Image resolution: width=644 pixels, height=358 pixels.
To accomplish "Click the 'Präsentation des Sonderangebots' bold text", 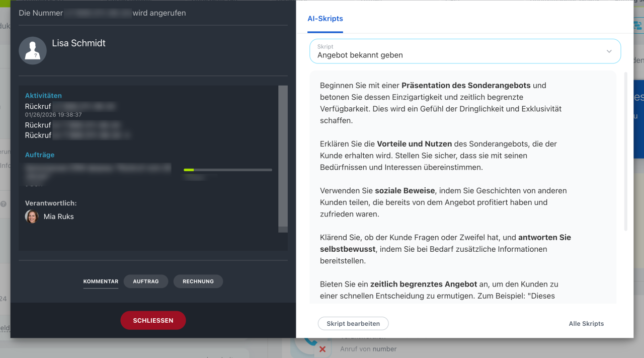I will pos(466,86).
